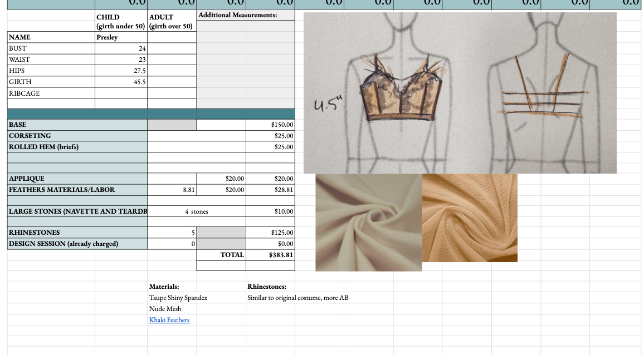Click the empty RIBCAGE child measurement cell
The height and width of the screenshot is (355, 644).
(x=121, y=93)
